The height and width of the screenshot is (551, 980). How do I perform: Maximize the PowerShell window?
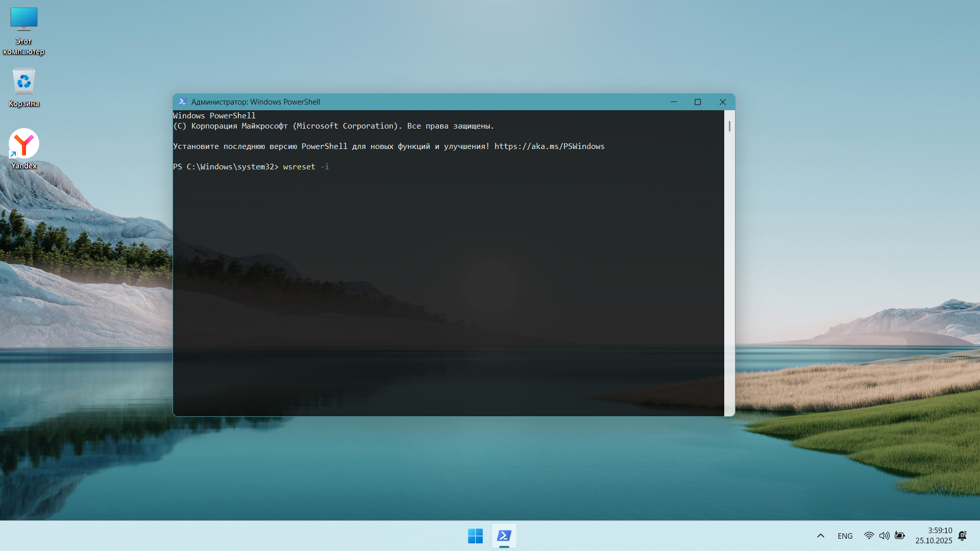point(698,102)
